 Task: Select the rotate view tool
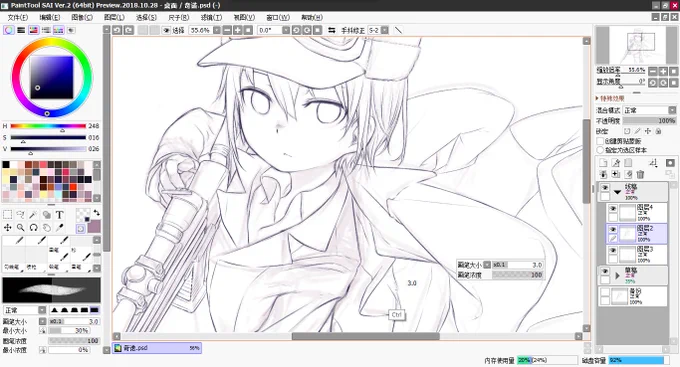[33, 227]
